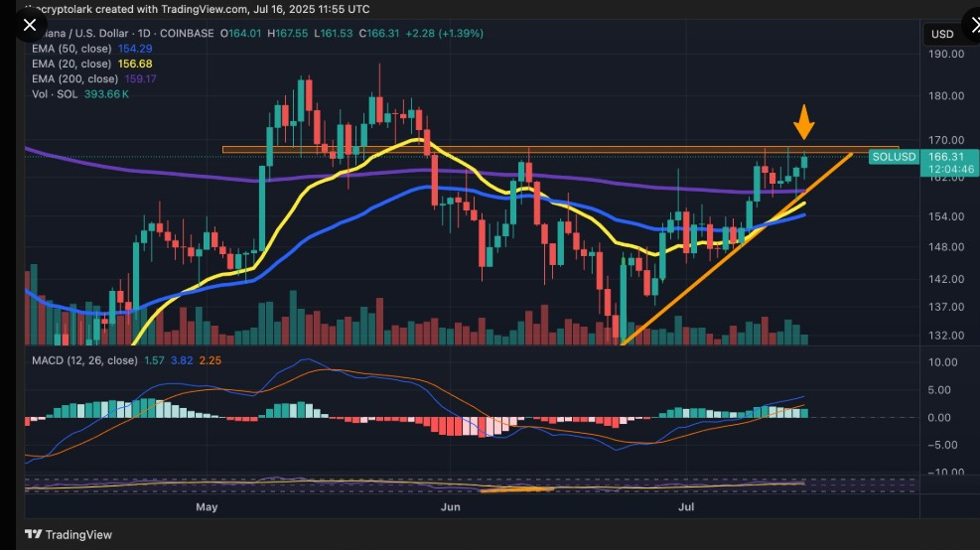This screenshot has height=550, width=980.
Task: Close the image viewer with the X button
Action: click(x=30, y=25)
